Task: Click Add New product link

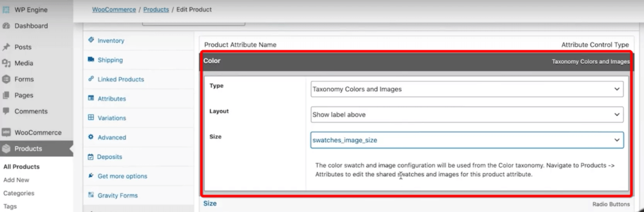Action: [16, 180]
